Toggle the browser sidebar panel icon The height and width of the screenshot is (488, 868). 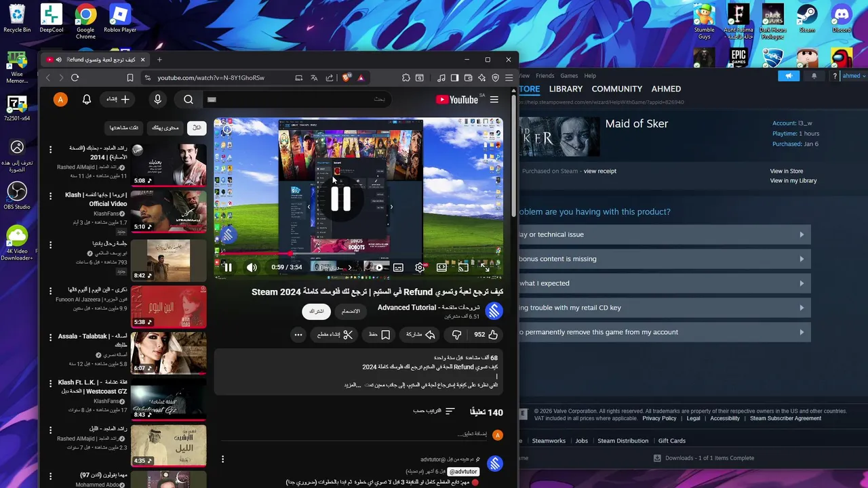click(x=454, y=78)
